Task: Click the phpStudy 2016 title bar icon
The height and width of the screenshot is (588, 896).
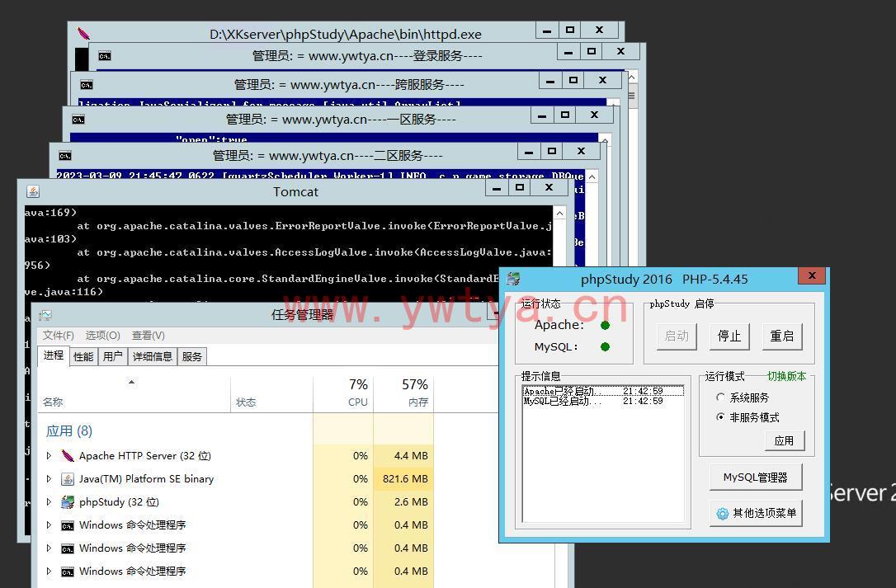Action: click(513, 279)
